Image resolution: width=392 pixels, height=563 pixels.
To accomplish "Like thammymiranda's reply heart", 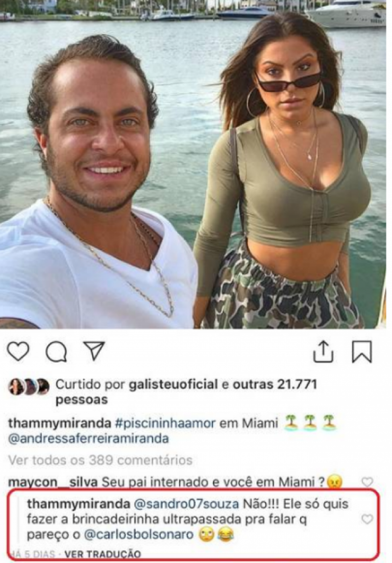I will point(367,519).
